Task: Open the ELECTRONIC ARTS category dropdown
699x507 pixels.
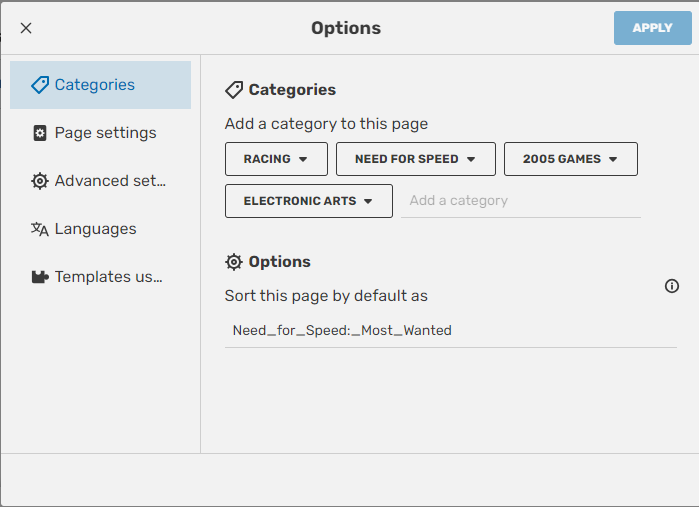Action: coord(368,201)
